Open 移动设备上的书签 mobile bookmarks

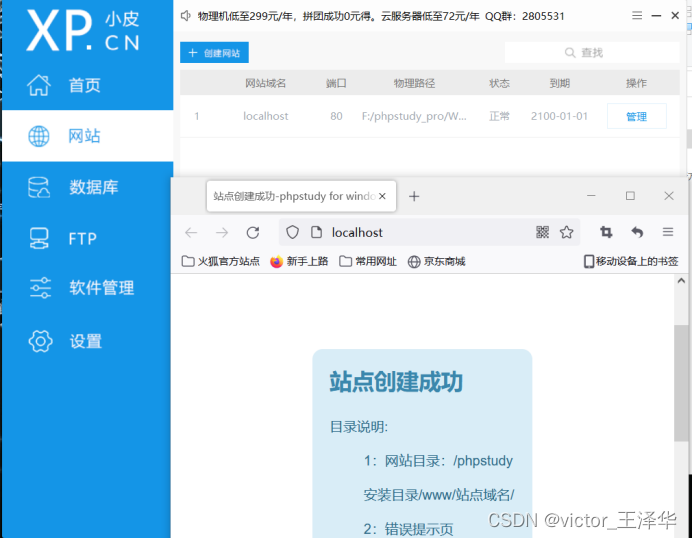tap(631, 261)
